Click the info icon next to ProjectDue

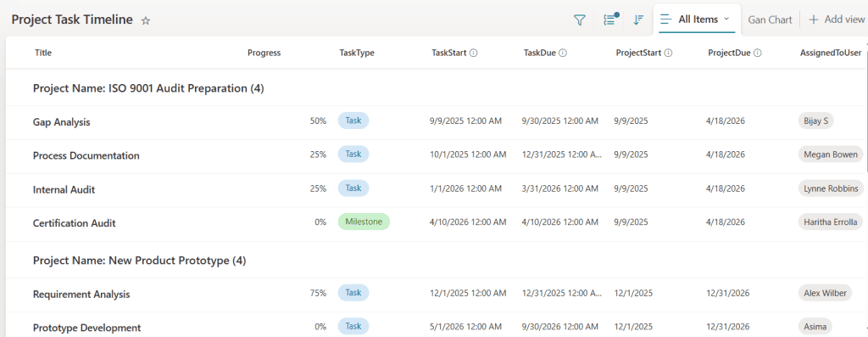[757, 53]
